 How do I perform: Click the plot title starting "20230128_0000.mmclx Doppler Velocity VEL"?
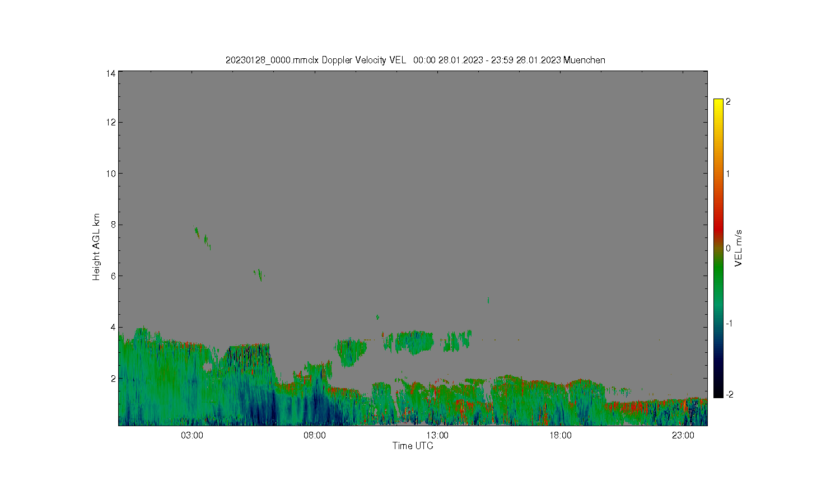[415, 60]
